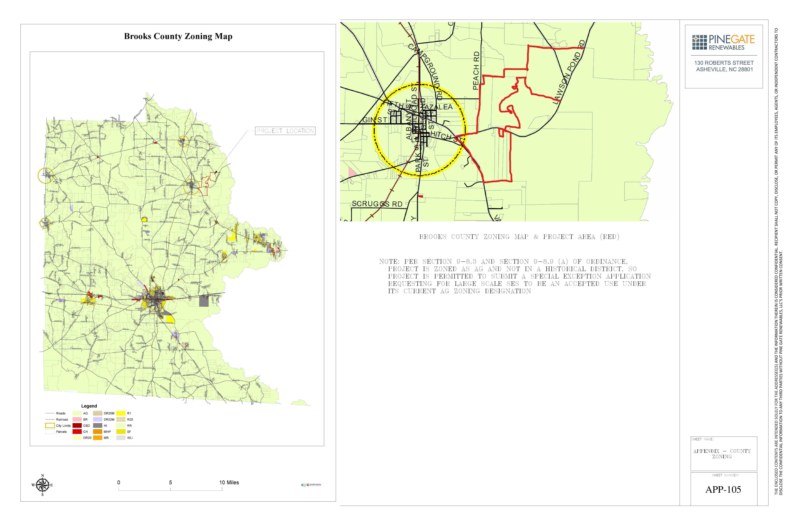Click the Railroad line symbol in legend
Image resolution: width=798 pixels, height=532 pixels.
(x=50, y=419)
